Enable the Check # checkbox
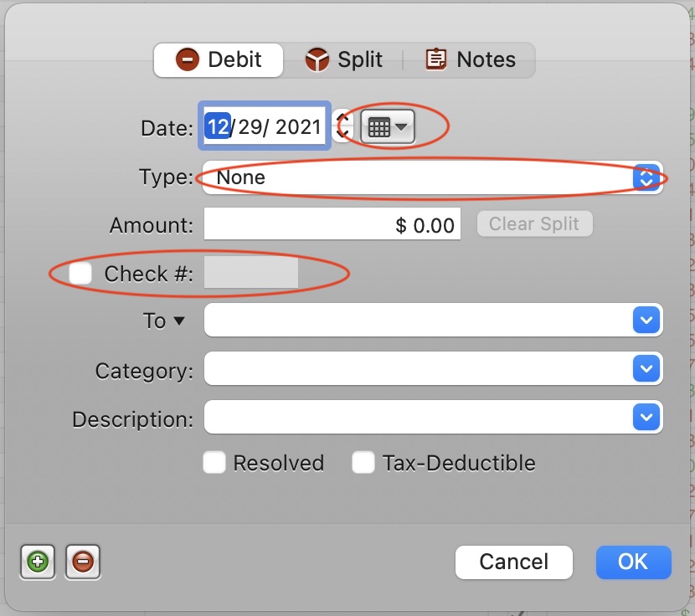Image resolution: width=695 pixels, height=616 pixels. coord(80,273)
